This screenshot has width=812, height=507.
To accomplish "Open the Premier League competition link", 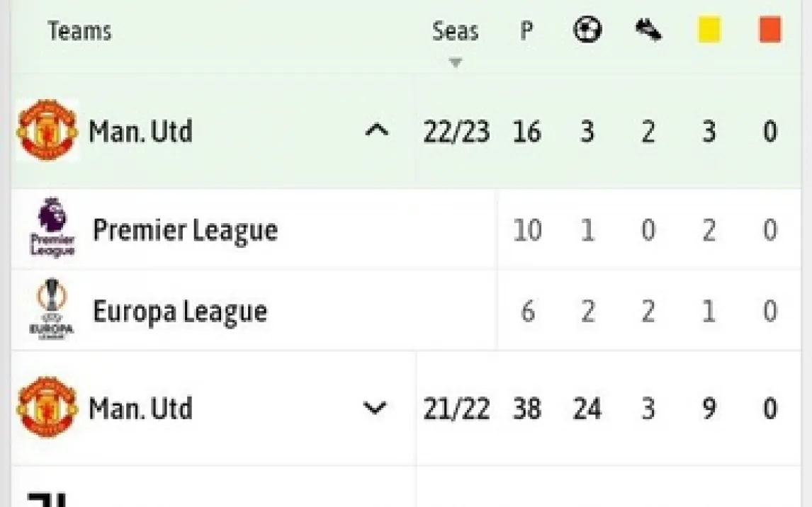I will pyautogui.click(x=185, y=230).
